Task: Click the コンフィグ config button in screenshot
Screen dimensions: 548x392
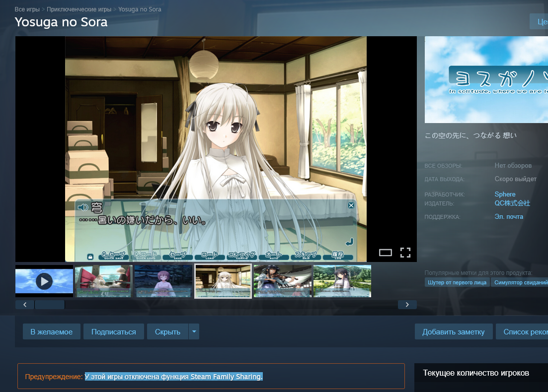Action: pos(242,256)
